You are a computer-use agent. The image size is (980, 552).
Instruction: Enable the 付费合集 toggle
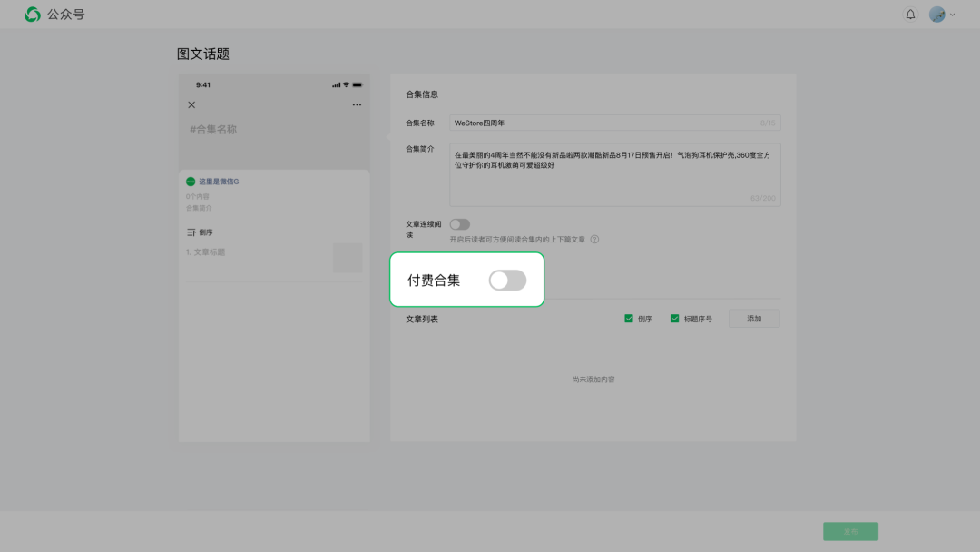(x=507, y=280)
